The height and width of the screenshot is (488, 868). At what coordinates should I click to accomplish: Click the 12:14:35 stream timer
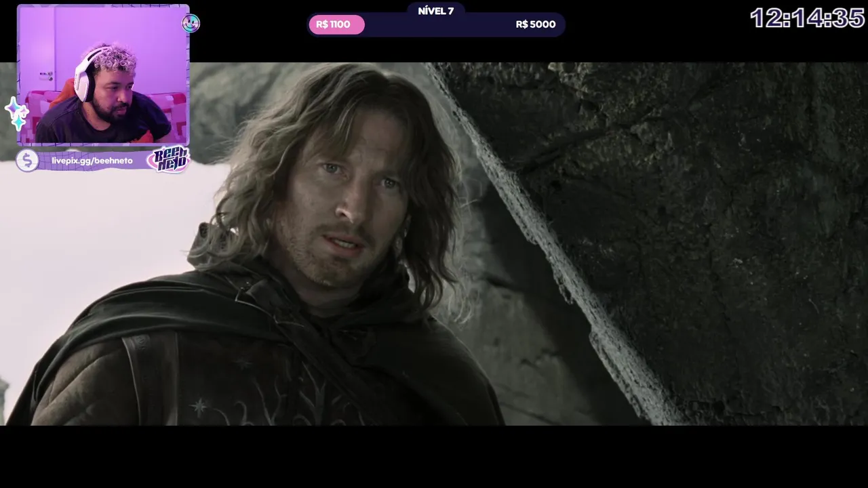(807, 18)
